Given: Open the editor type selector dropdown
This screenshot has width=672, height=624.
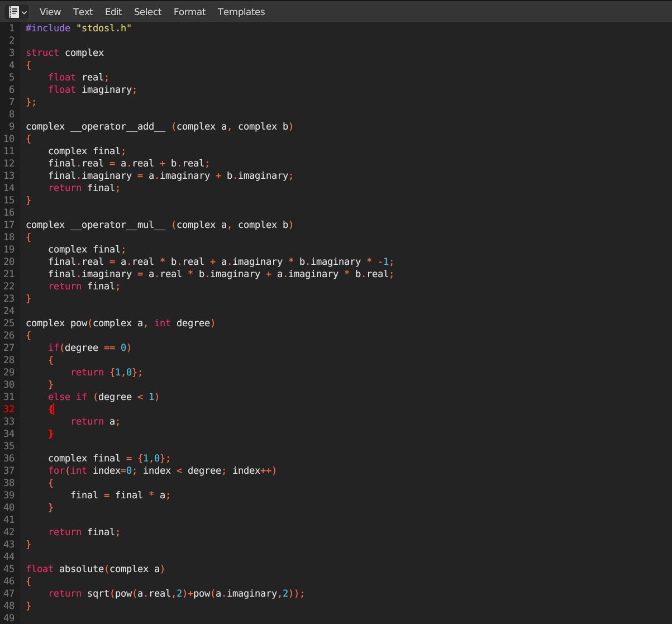Looking at the screenshot, I should click(x=18, y=12).
